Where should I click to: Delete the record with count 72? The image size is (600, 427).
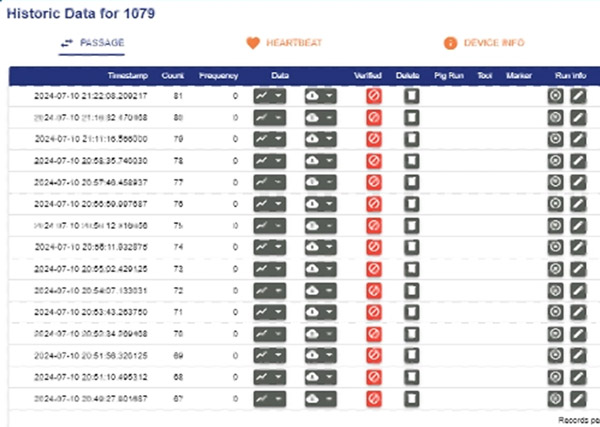coord(411,291)
